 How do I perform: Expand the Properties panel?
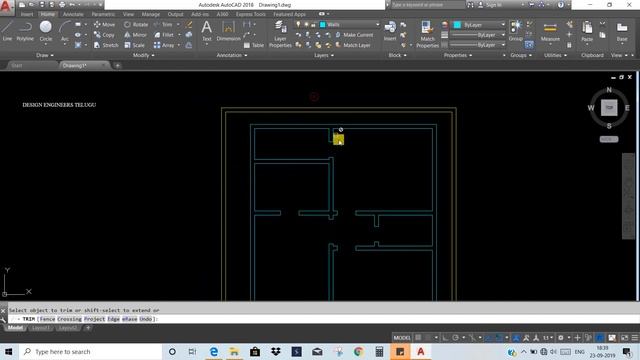(458, 55)
